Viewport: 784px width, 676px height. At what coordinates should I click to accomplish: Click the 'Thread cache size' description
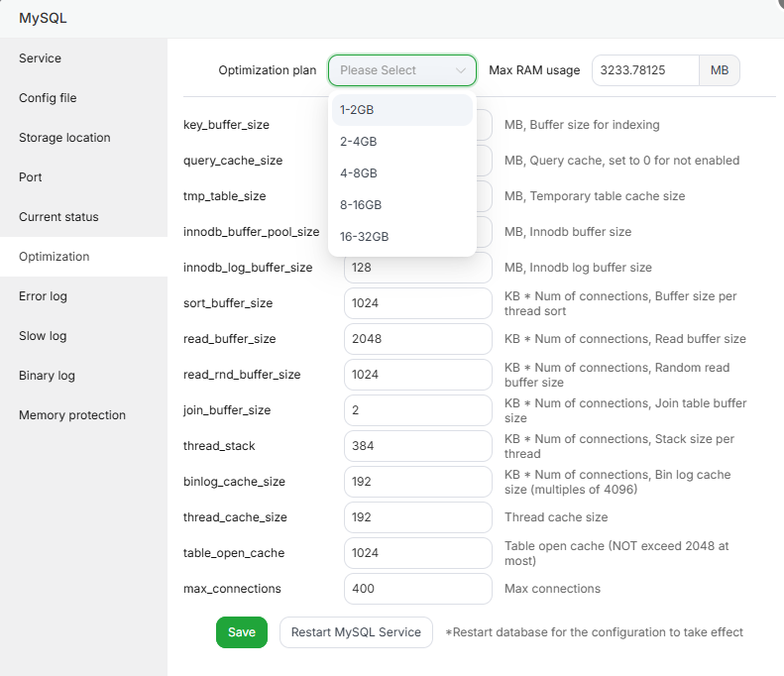coord(555,517)
